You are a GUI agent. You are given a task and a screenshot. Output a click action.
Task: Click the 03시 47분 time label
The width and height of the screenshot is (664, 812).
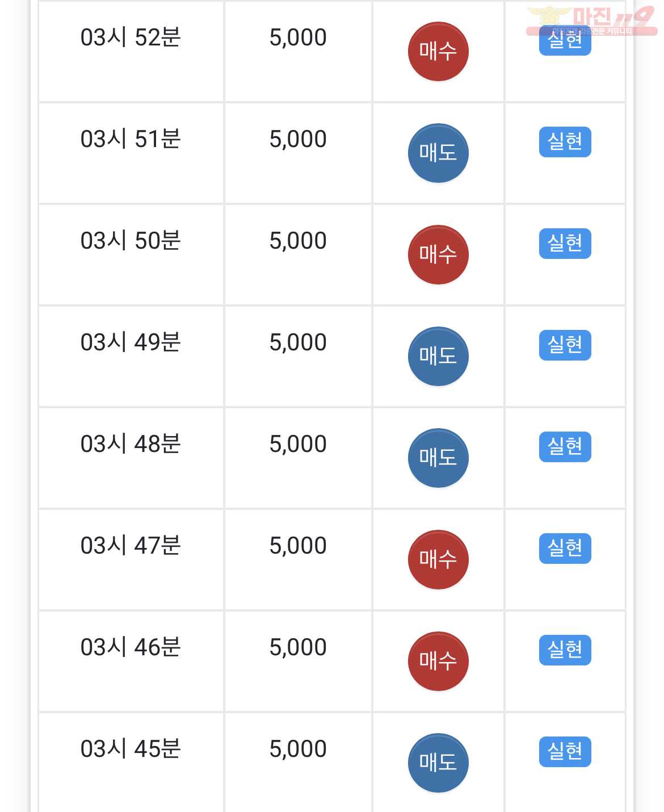131,546
